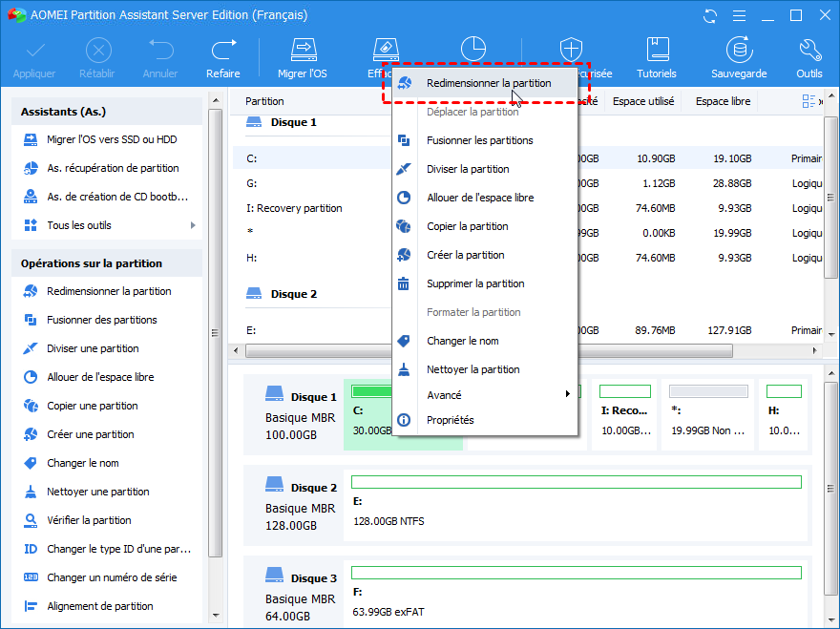840x629 pixels.
Task: Pick Copier la partition from context menu
Action: click(x=485, y=226)
